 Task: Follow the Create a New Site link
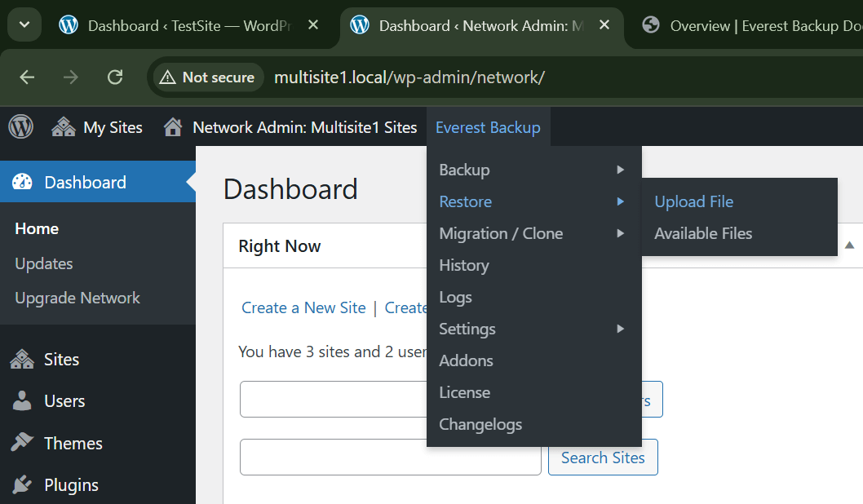point(303,307)
